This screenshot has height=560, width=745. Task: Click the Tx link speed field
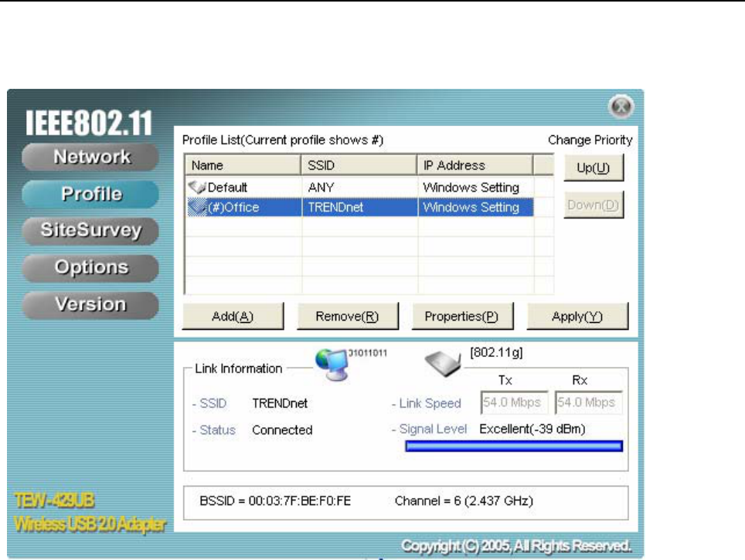tap(515, 402)
